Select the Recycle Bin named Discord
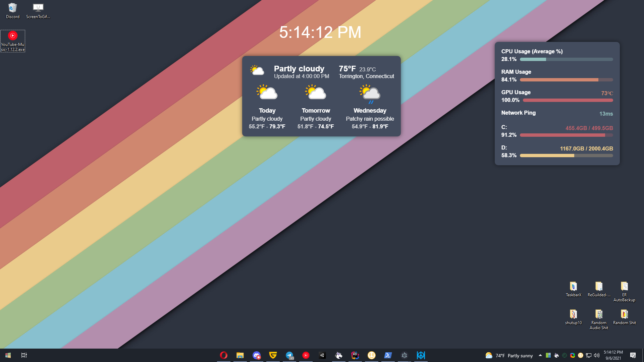This screenshot has height=362, width=644. [x=12, y=10]
